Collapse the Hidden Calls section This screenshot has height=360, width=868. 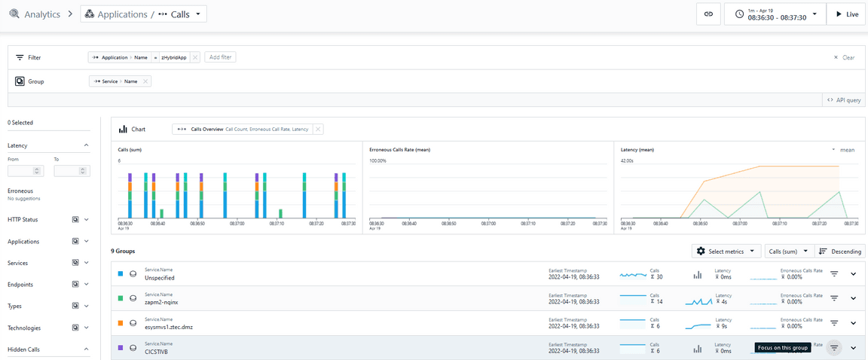tap(86, 349)
